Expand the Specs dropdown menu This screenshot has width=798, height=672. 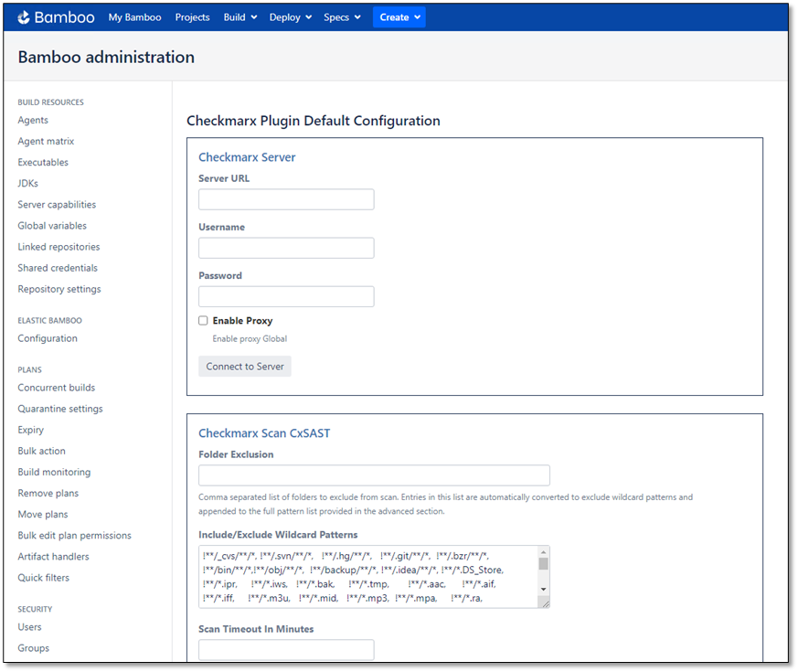point(342,17)
